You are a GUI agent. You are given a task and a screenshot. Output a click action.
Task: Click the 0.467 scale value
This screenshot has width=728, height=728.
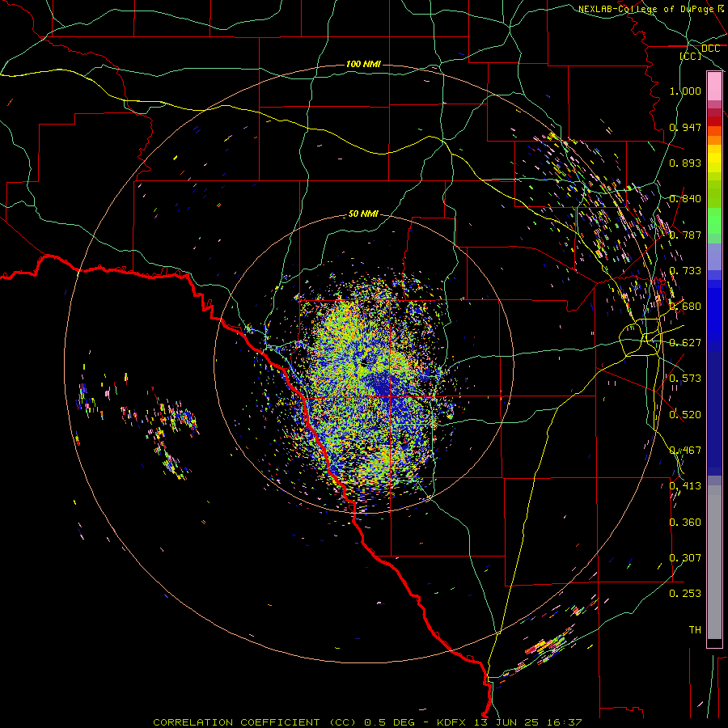[x=685, y=451]
